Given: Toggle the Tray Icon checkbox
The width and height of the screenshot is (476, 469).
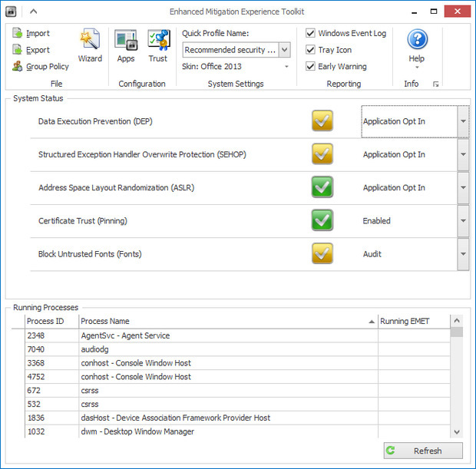Looking at the screenshot, I should [310, 49].
